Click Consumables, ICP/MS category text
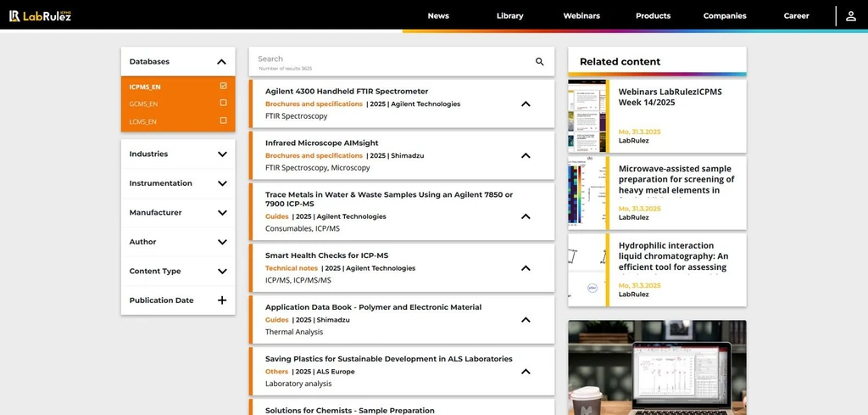 point(303,228)
